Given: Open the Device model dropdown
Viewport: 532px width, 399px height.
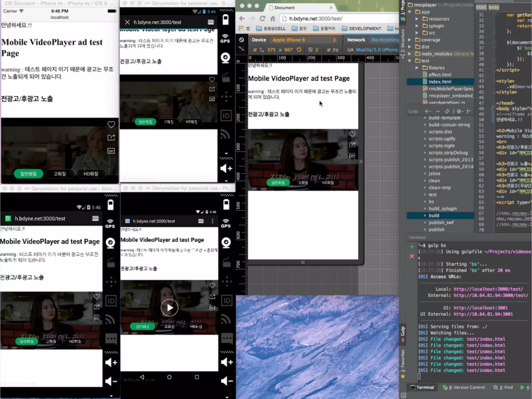Looking at the screenshot, I should click(303, 40).
